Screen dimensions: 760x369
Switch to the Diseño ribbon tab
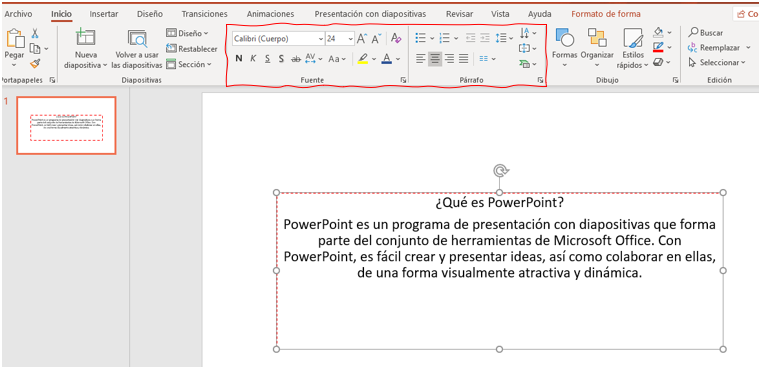pyautogui.click(x=150, y=14)
